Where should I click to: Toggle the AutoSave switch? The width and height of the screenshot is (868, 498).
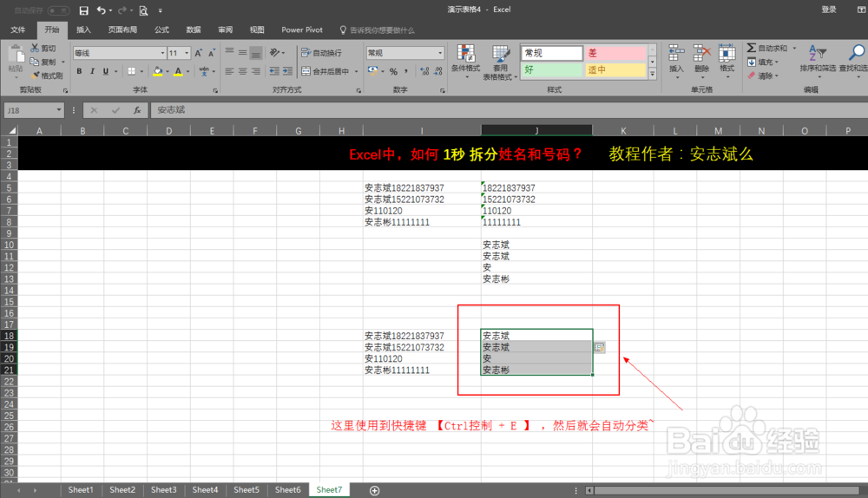point(57,10)
